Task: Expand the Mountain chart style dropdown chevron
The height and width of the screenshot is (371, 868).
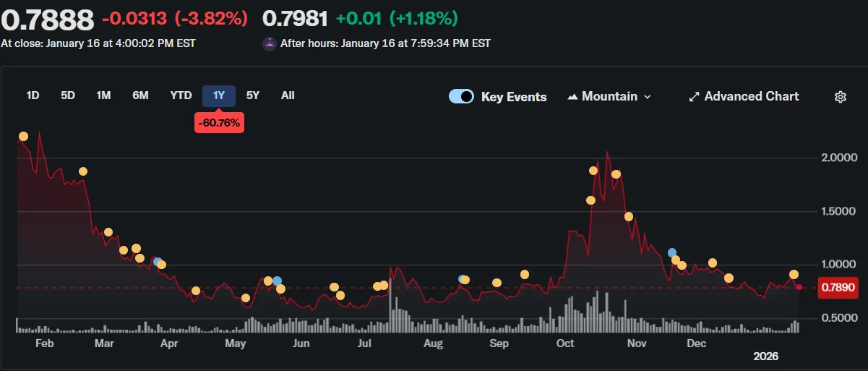Action: coord(647,97)
